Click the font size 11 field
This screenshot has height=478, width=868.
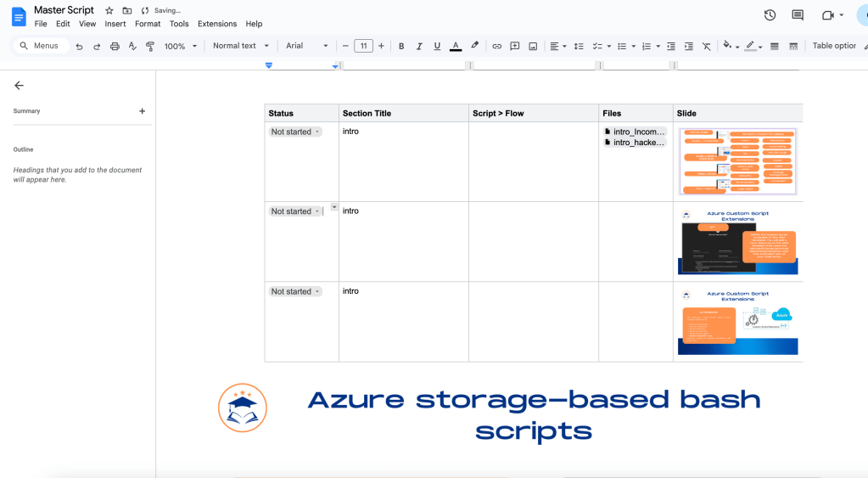pos(363,46)
